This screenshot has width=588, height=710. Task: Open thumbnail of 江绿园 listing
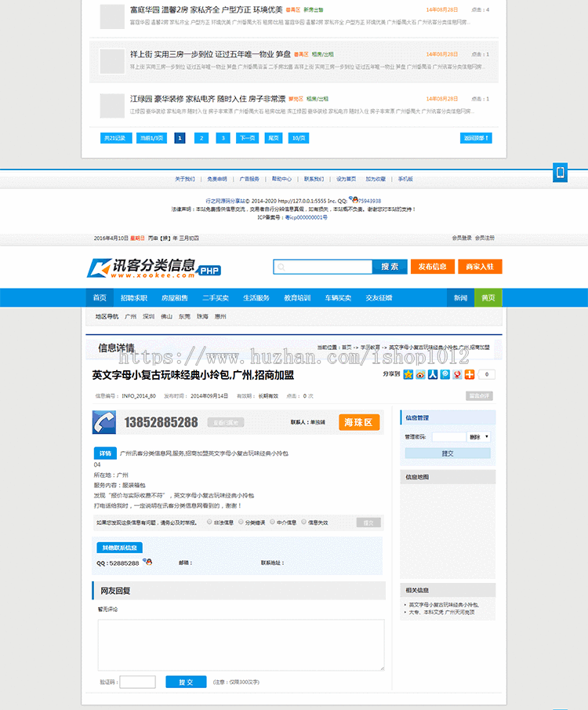pyautogui.click(x=112, y=105)
